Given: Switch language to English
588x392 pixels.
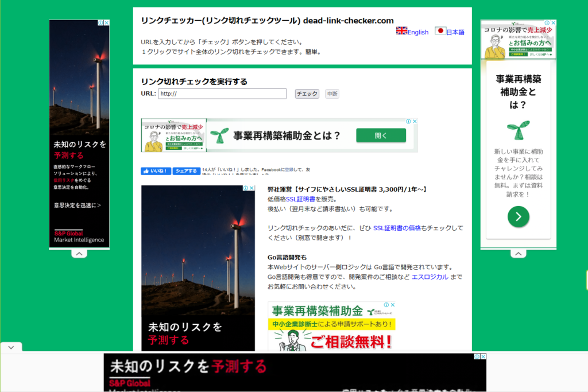Looking at the screenshot, I should coord(418,32).
